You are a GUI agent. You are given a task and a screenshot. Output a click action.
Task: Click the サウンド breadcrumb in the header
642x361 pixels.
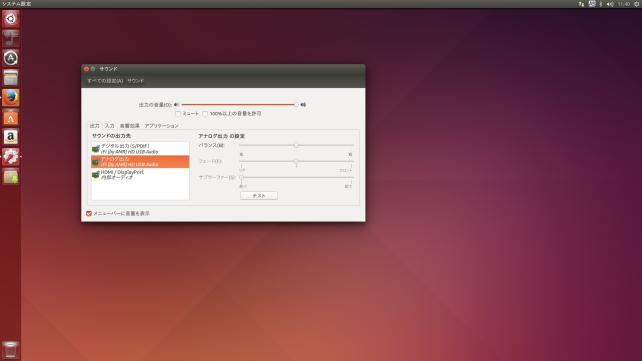(136, 81)
